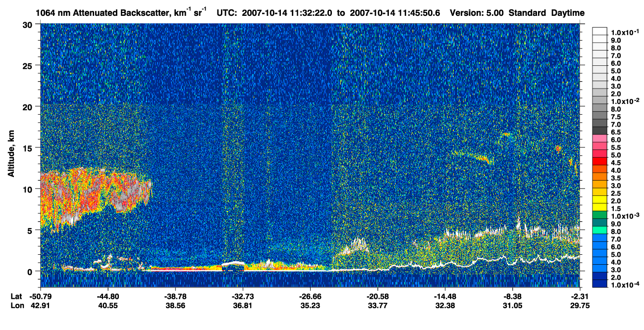Image resolution: width=644 pixels, height=330 pixels.
Task: Click the "Lat" row label
Action: [16, 296]
